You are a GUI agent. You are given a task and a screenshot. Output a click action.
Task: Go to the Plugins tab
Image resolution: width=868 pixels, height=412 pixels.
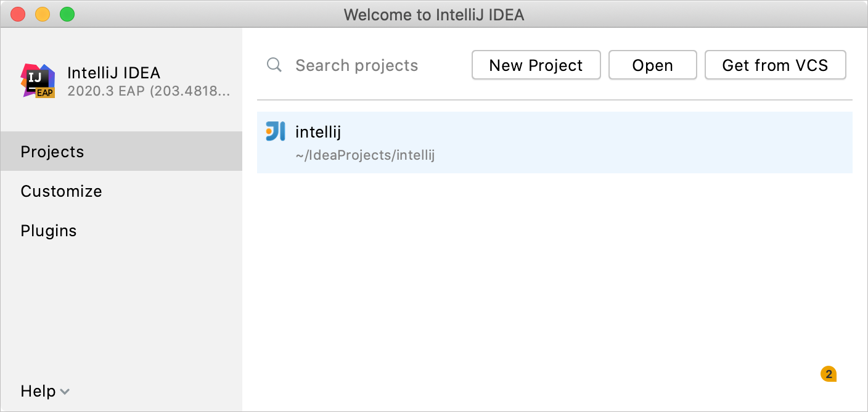click(121, 230)
